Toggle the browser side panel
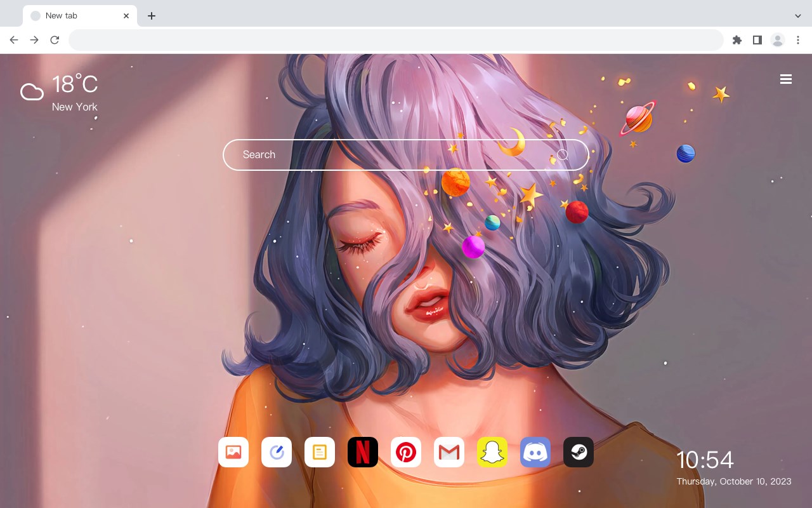The image size is (812, 508). click(x=757, y=40)
